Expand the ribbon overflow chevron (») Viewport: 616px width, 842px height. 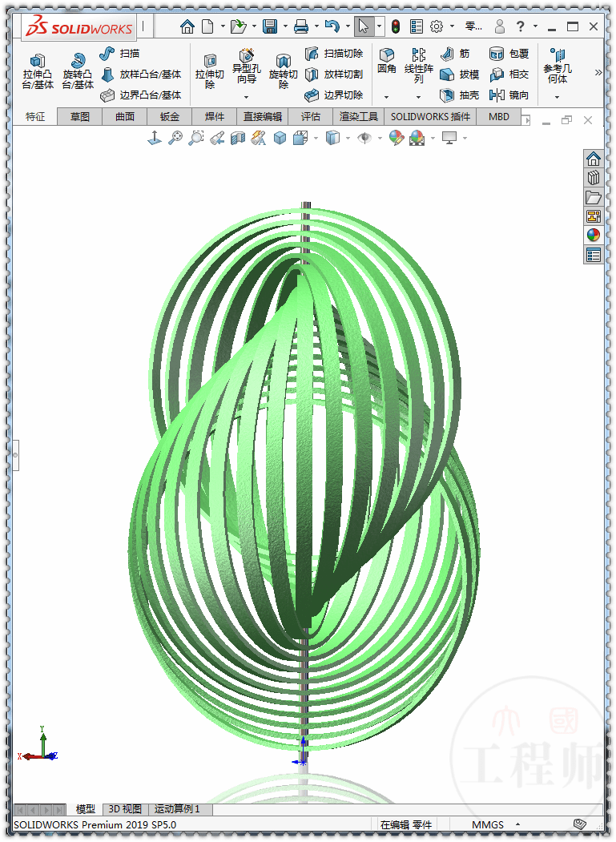(x=598, y=72)
